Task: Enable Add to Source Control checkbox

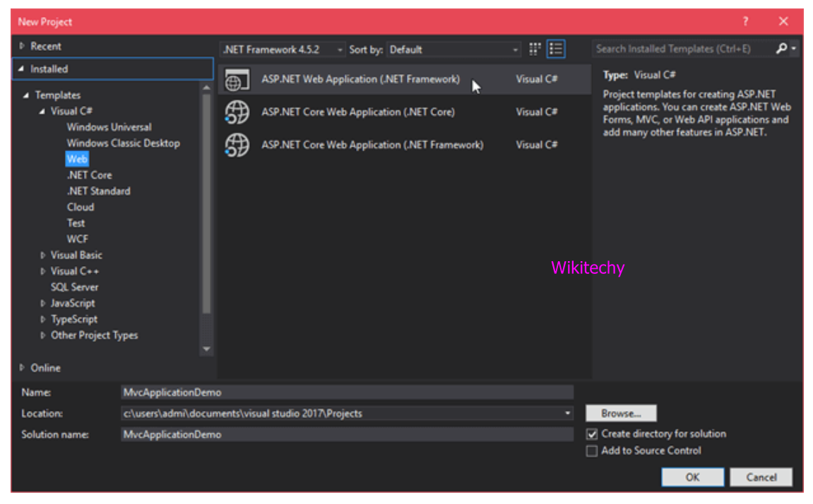Action: pos(592,451)
